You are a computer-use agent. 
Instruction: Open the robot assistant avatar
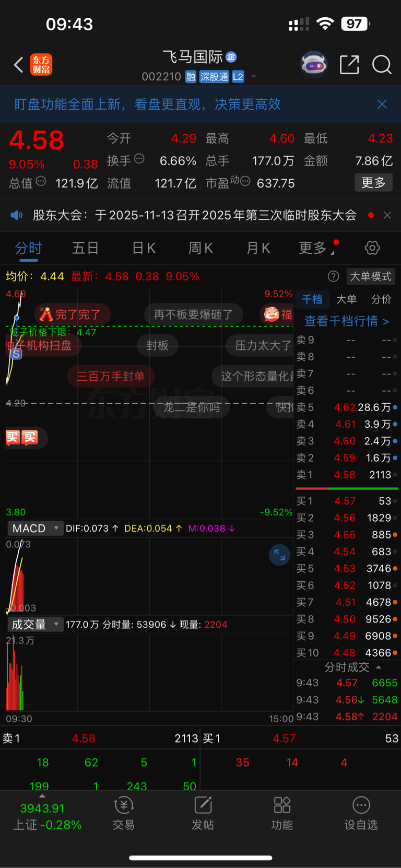coord(314,65)
